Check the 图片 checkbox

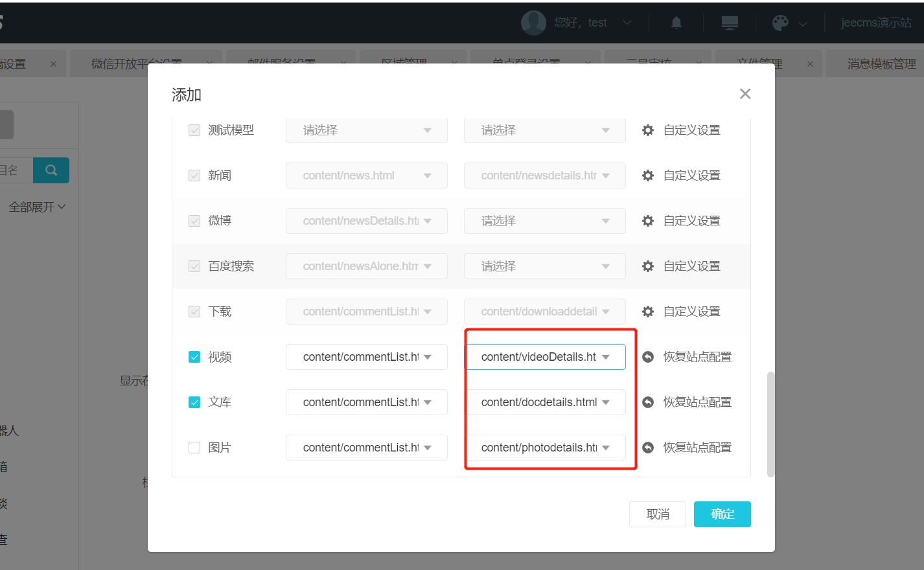coord(194,448)
